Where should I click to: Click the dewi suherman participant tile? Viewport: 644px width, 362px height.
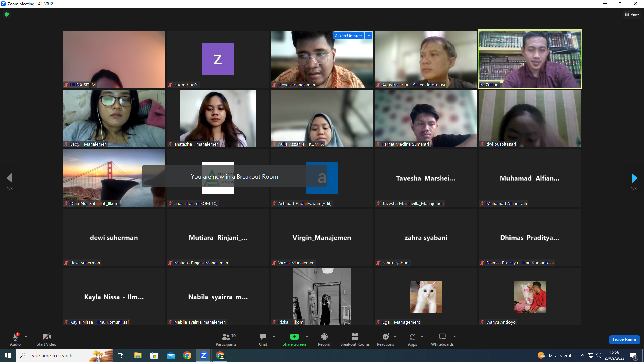click(x=114, y=237)
